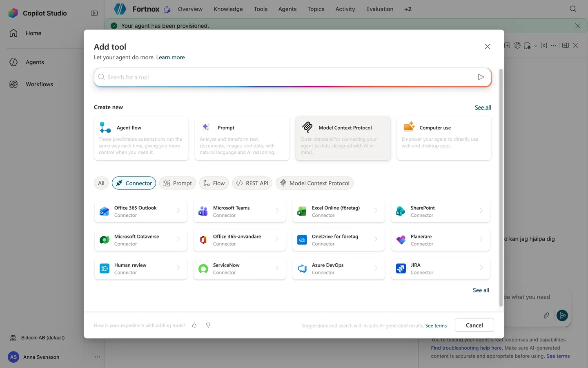Choose Office 365-användare connector

240,240
